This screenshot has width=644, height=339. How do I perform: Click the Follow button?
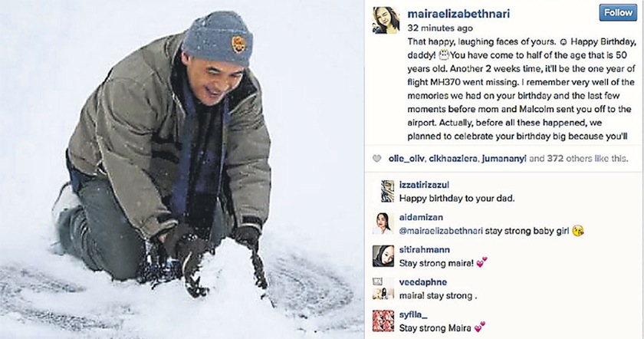tap(618, 13)
